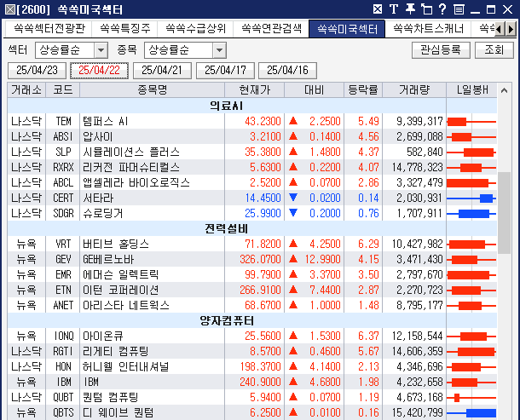
Task: Switch to 쏙쏙특징주 tab
Action: click(x=124, y=28)
